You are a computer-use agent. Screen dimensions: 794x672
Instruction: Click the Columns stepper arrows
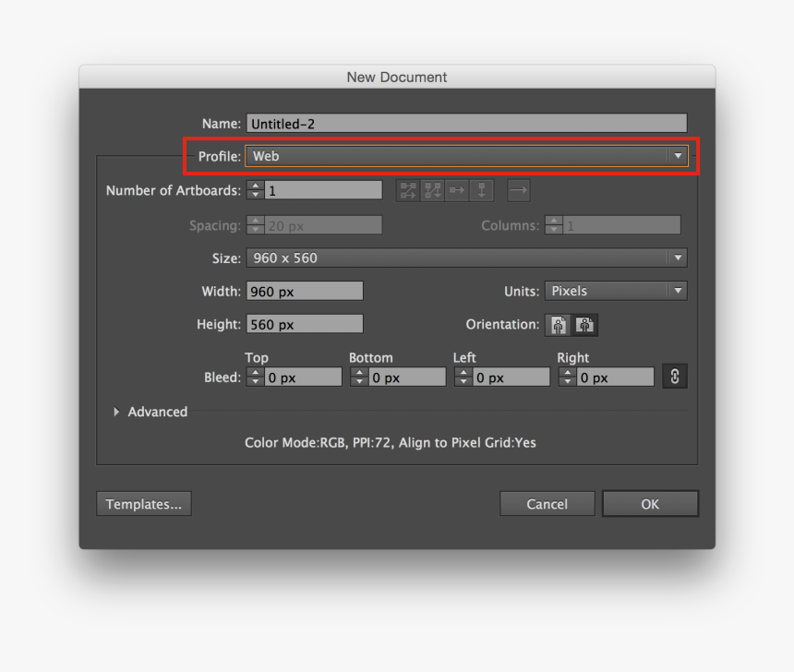pyautogui.click(x=554, y=225)
